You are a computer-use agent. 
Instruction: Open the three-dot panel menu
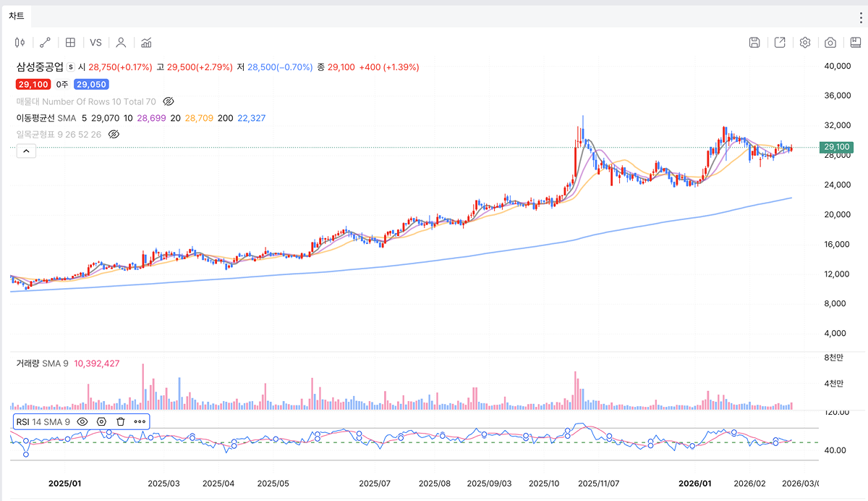click(860, 17)
